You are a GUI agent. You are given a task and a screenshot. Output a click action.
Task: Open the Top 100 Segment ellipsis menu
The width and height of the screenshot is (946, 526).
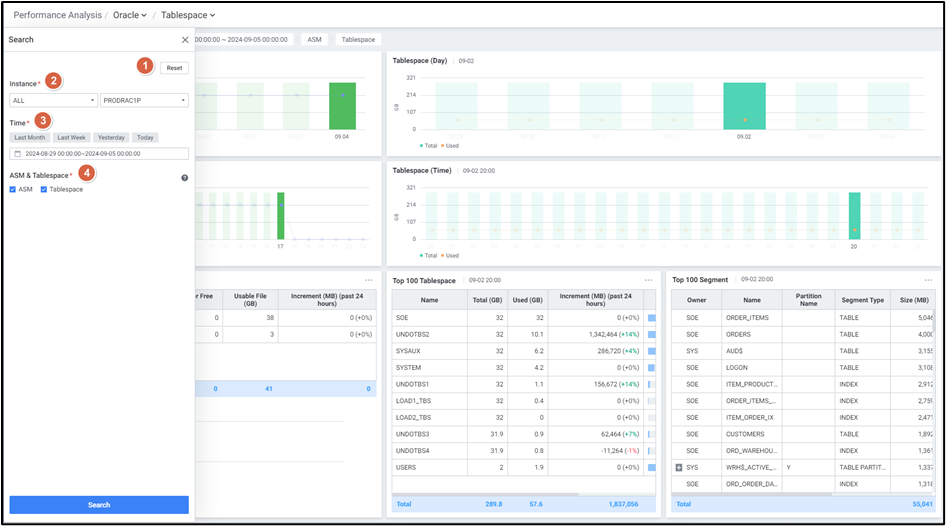[928, 280]
